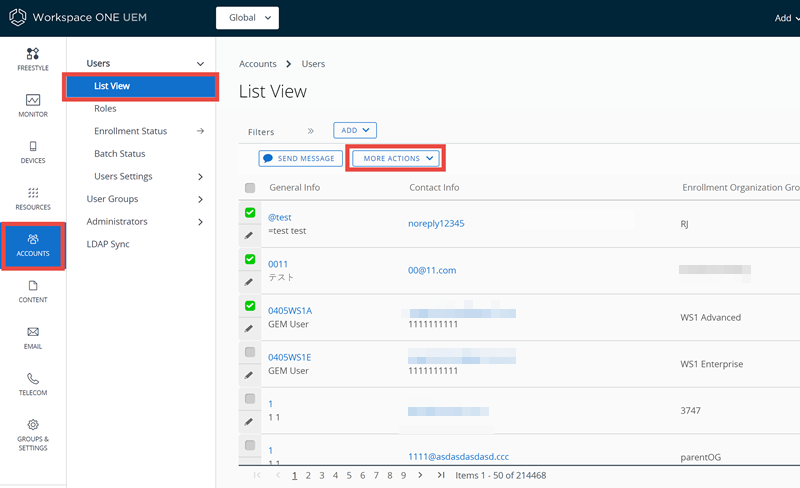Open the Telecom section icon
The width and height of the screenshot is (800, 488).
33,379
